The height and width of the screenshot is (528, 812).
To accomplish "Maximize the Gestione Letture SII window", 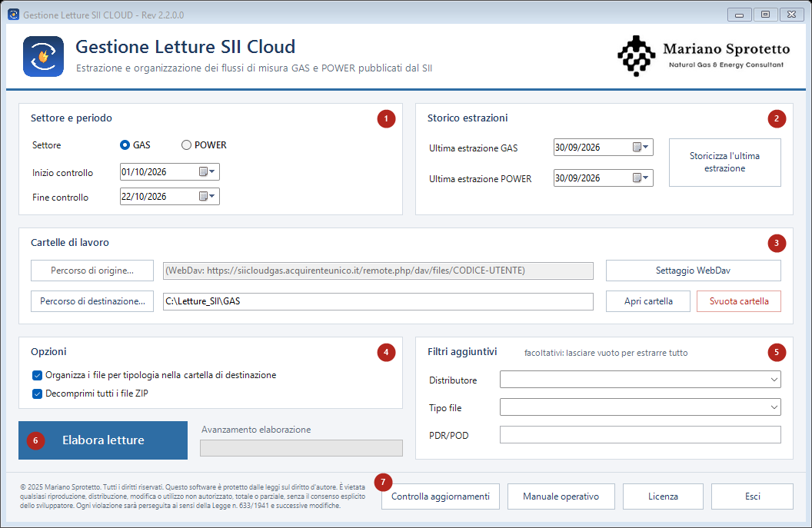I will (x=765, y=15).
